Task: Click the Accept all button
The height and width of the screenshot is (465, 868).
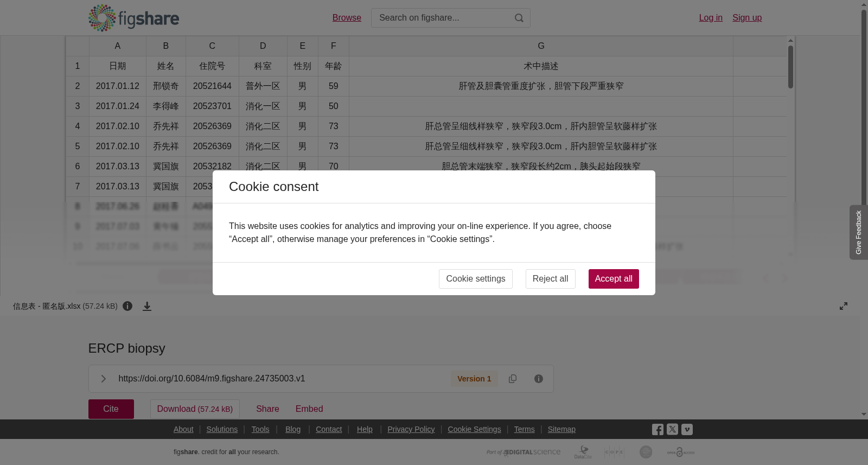Action: (x=614, y=279)
